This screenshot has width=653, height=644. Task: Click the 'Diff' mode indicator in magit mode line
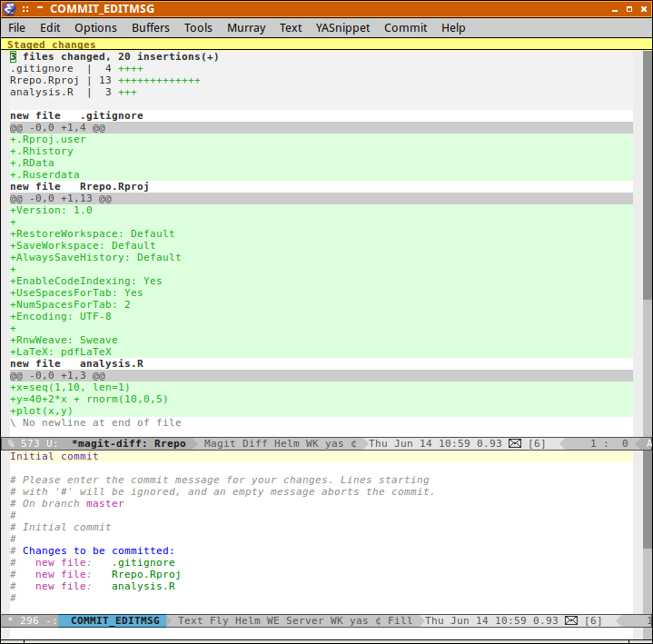point(254,443)
